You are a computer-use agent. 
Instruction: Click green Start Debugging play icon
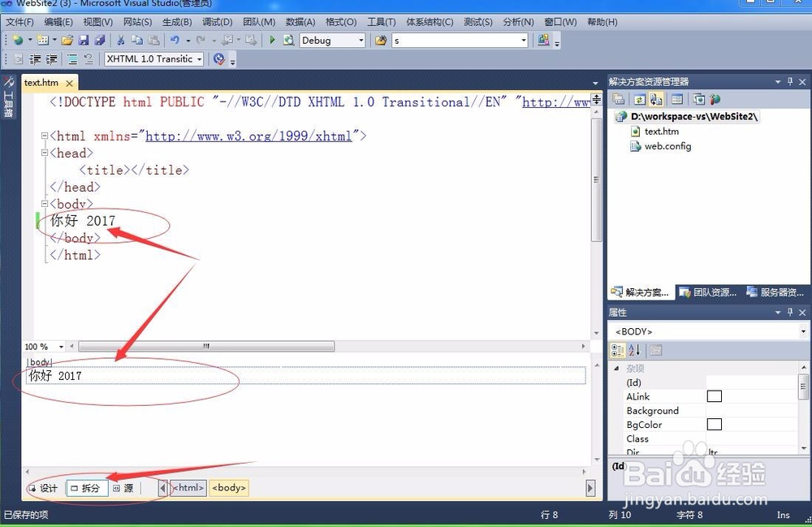272,40
